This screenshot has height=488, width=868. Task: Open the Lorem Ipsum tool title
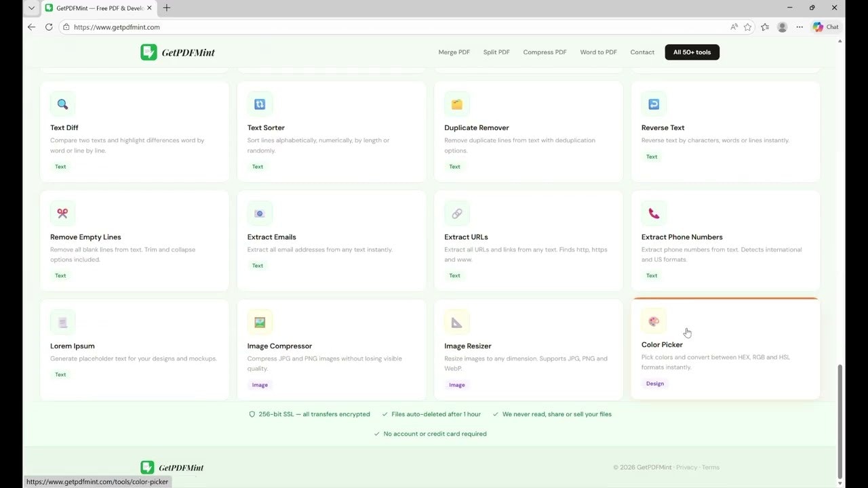coord(73,346)
